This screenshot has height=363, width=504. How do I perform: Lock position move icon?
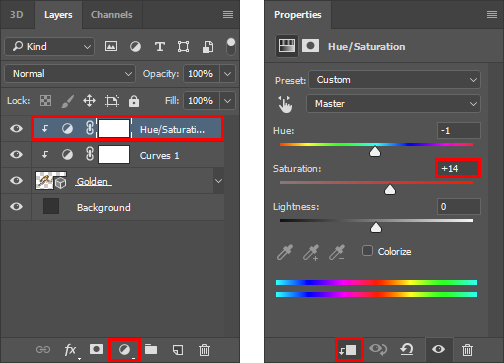click(89, 100)
